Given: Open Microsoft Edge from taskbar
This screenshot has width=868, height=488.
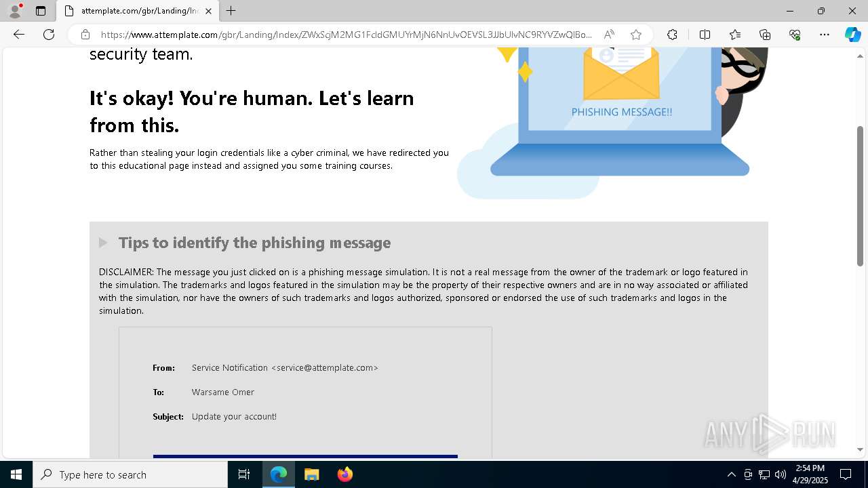Looking at the screenshot, I should point(279,474).
